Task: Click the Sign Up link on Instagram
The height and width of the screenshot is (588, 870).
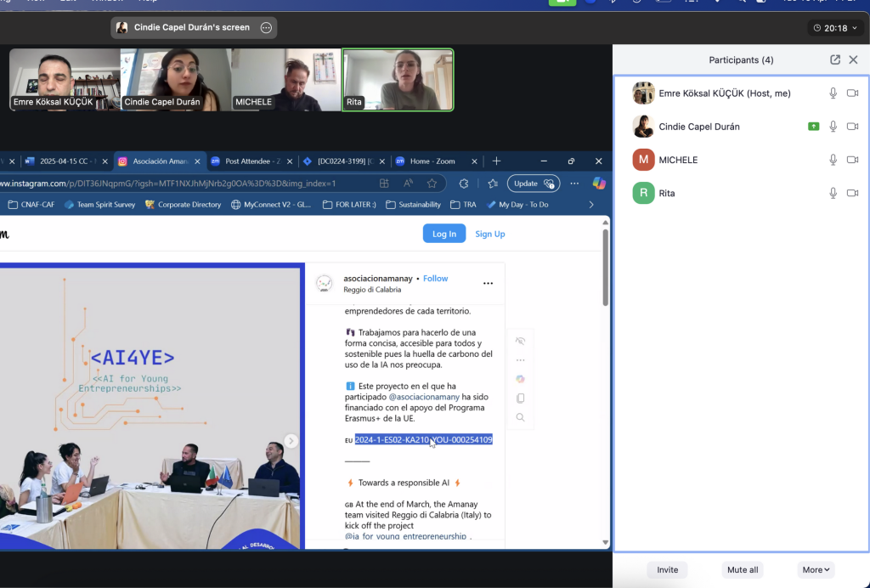Action: click(x=490, y=234)
